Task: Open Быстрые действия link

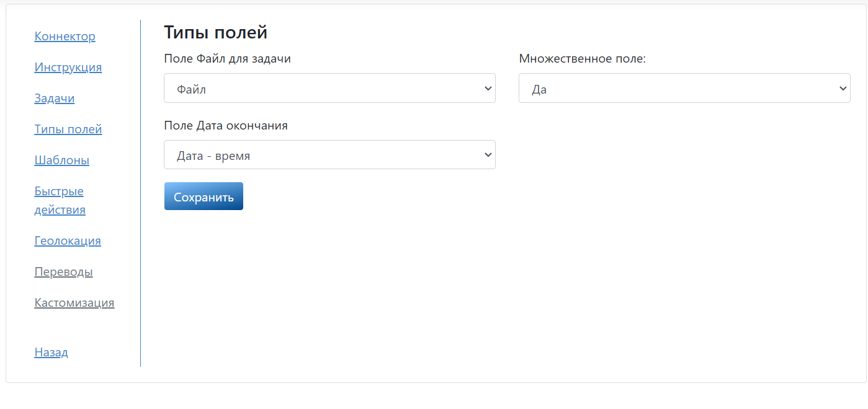Action: pos(60,200)
